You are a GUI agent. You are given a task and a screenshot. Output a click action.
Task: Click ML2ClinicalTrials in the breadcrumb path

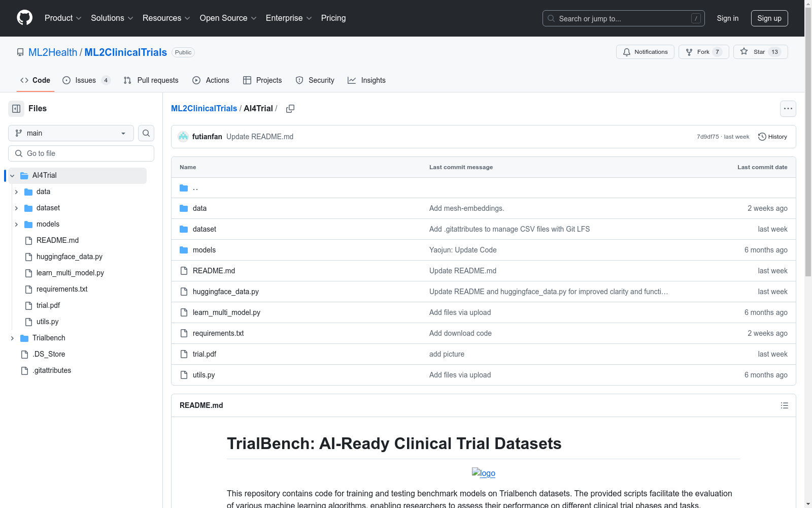(x=204, y=108)
